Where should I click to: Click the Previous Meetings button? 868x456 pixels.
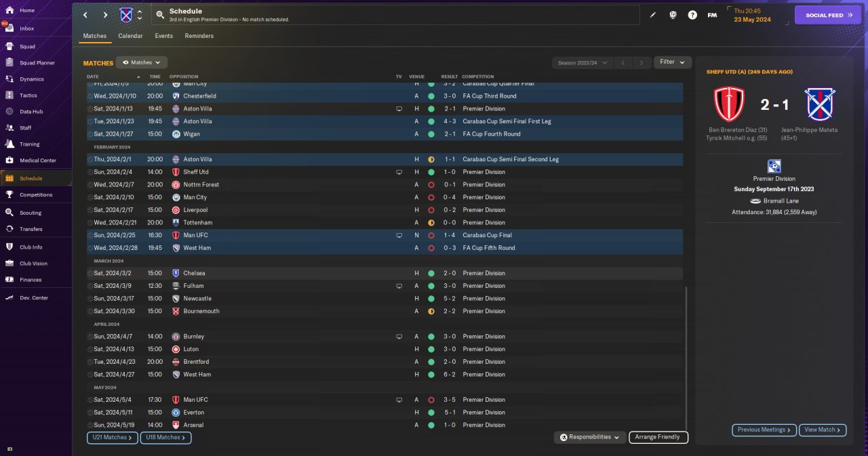(764, 430)
